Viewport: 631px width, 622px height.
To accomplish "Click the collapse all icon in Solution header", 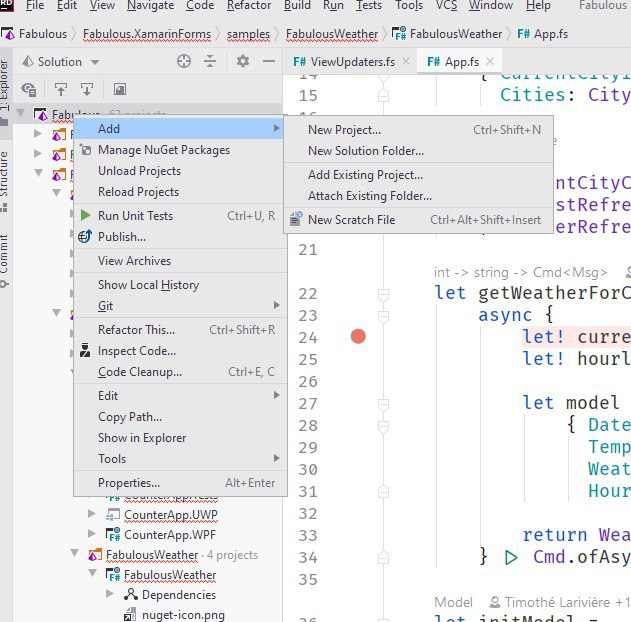I will [210, 61].
